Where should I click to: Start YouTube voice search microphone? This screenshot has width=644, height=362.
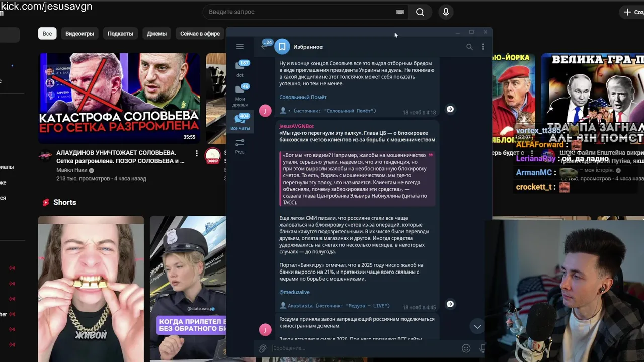click(x=446, y=12)
